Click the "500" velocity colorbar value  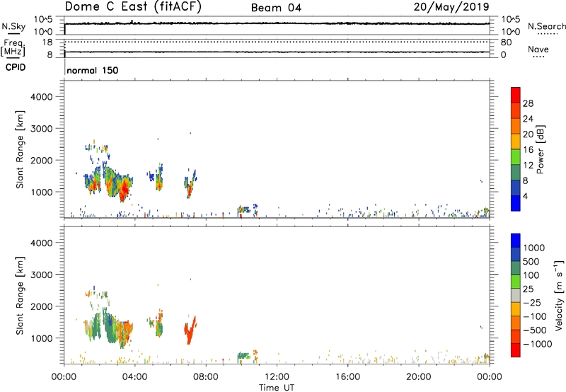pyautogui.click(x=533, y=262)
